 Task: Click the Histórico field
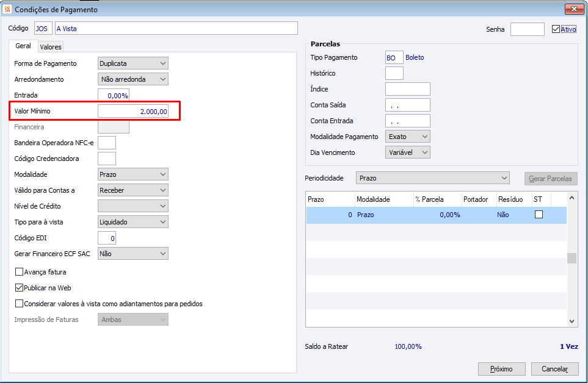(394, 73)
